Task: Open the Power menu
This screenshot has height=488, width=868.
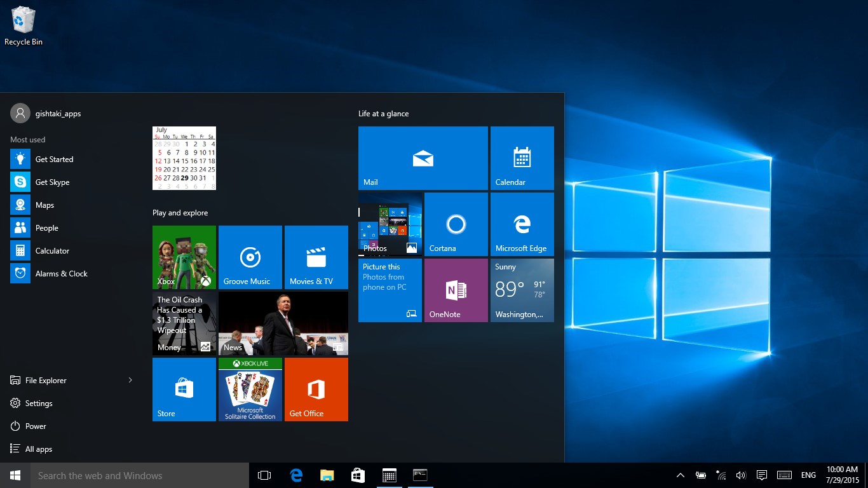Action: pos(36,426)
